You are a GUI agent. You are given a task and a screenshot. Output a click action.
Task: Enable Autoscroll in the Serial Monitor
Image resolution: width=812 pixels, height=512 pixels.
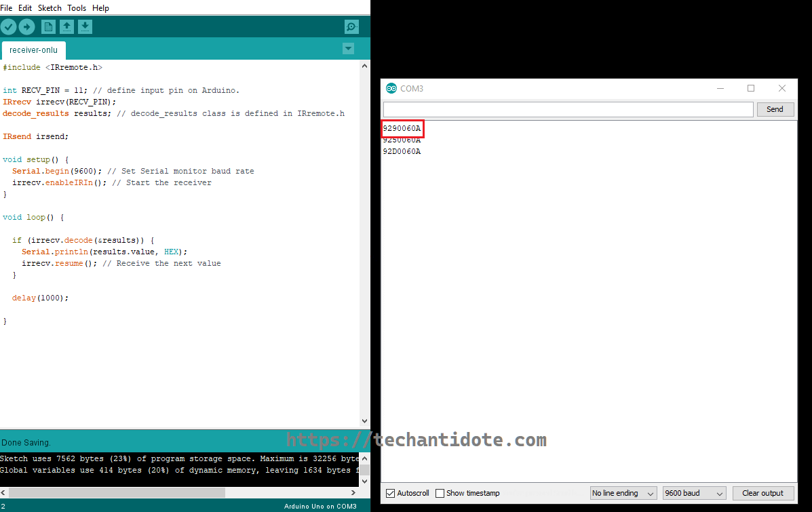389,493
